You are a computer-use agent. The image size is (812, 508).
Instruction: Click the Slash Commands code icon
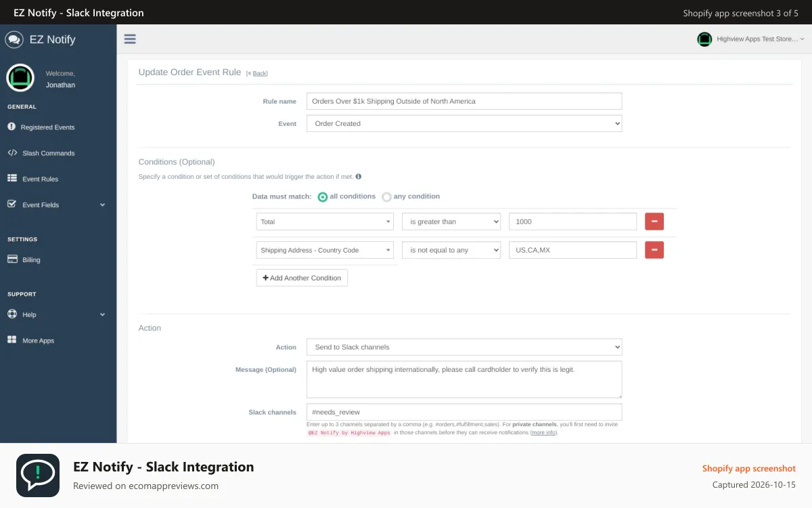tap(12, 153)
